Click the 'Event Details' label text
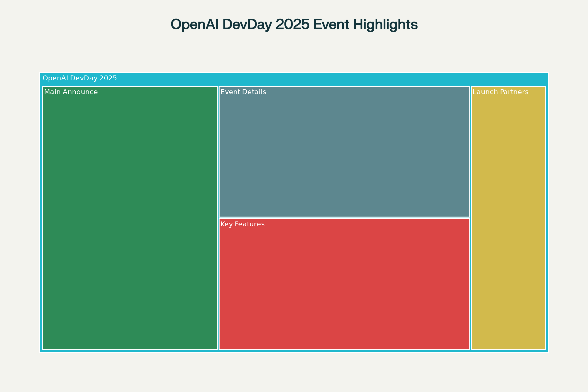588x392 pixels. coord(243,92)
